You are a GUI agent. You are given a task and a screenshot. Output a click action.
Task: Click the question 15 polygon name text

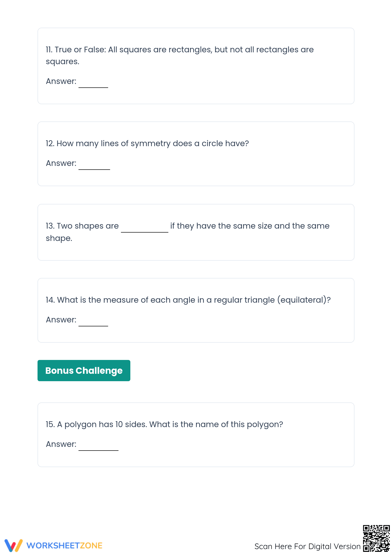pyautogui.click(x=164, y=424)
